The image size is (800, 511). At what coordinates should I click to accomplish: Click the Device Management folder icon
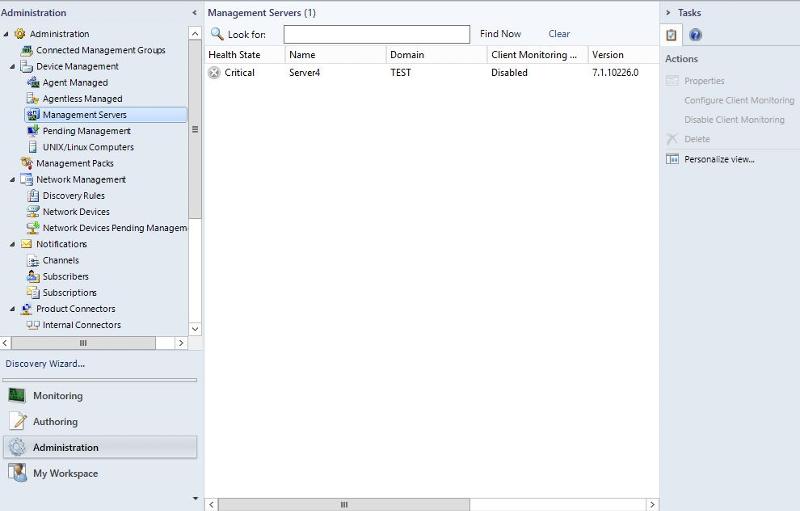pos(26,66)
